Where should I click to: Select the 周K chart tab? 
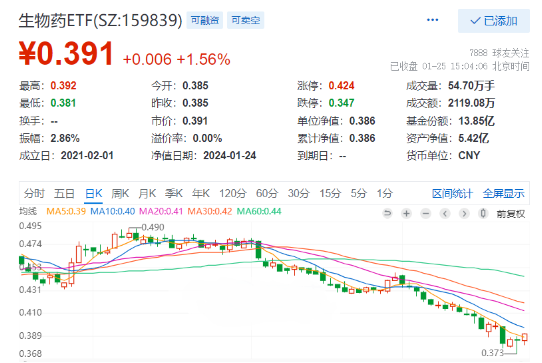[x=120, y=193]
